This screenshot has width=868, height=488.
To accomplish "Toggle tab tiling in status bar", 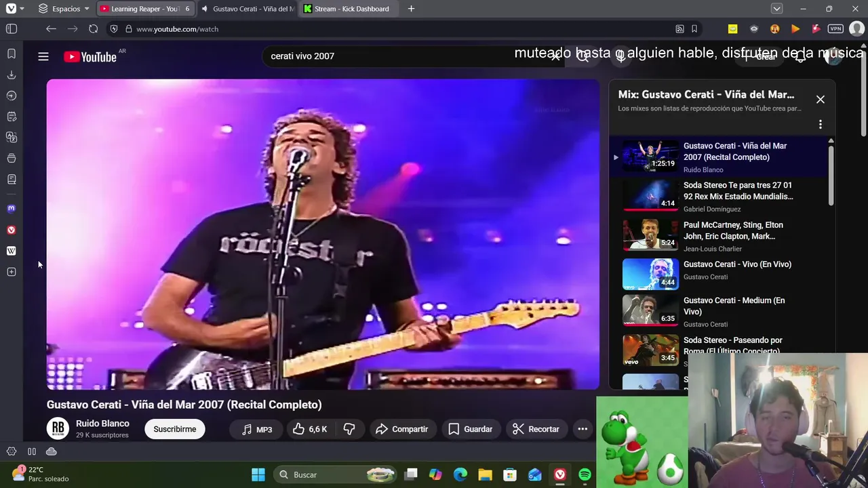I will (x=32, y=451).
